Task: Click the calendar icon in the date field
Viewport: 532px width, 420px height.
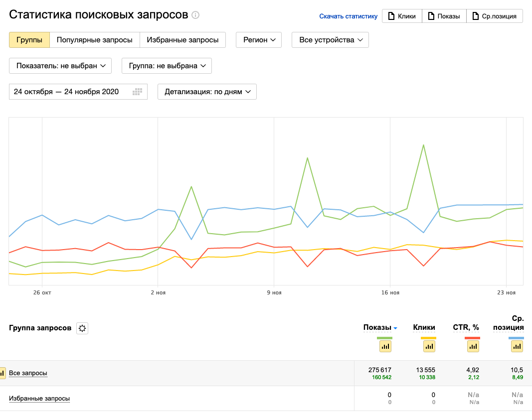Action: click(138, 92)
